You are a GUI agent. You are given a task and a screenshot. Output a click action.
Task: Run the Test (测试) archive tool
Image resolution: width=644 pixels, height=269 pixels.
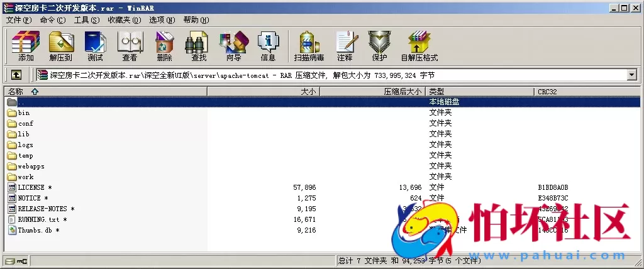[x=96, y=46]
